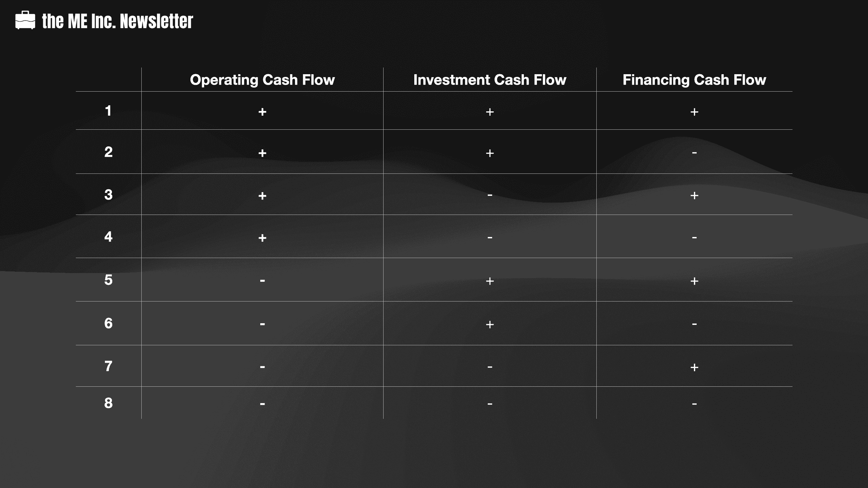Click the plus in row 1 Financing column
The height and width of the screenshot is (488, 868).
pos(694,112)
